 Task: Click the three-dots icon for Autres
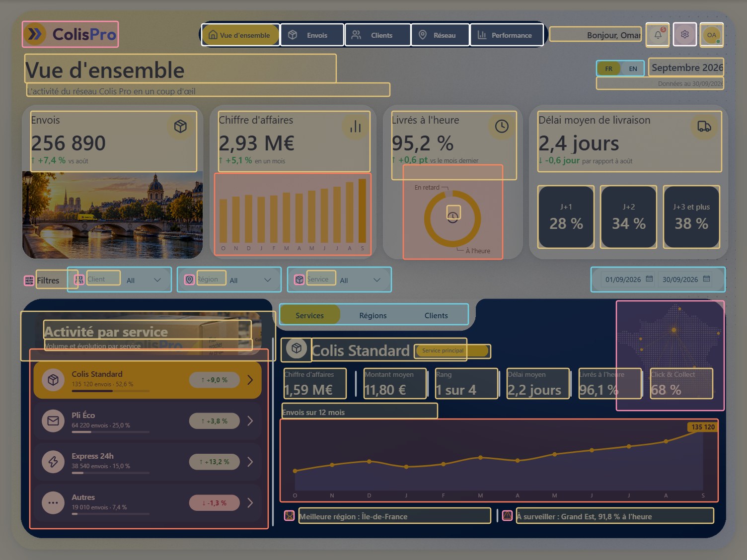click(x=53, y=503)
